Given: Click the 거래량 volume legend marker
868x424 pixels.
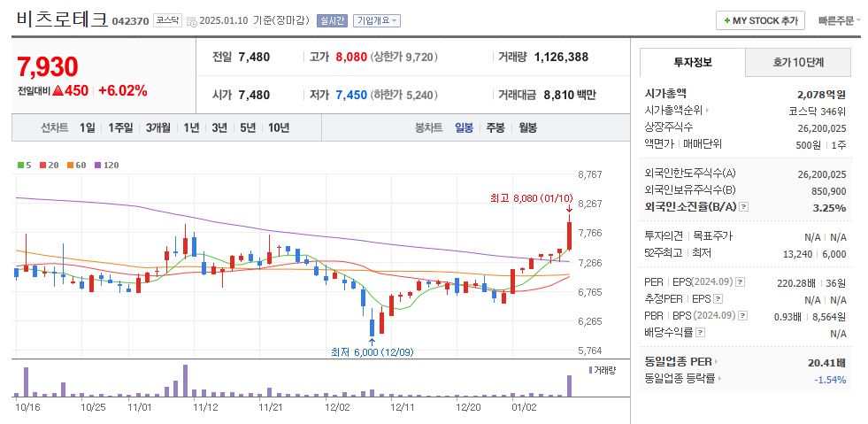Looking at the screenshot, I should [591, 370].
